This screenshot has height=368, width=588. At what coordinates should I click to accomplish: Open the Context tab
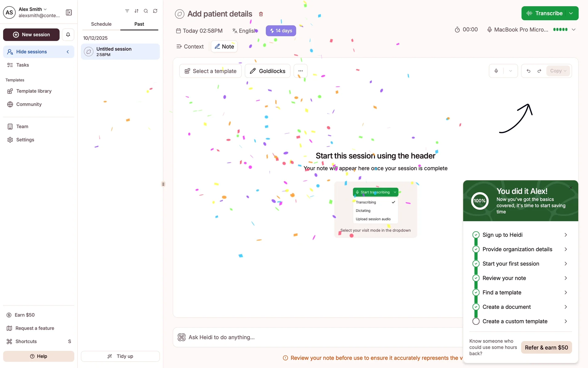(190, 47)
